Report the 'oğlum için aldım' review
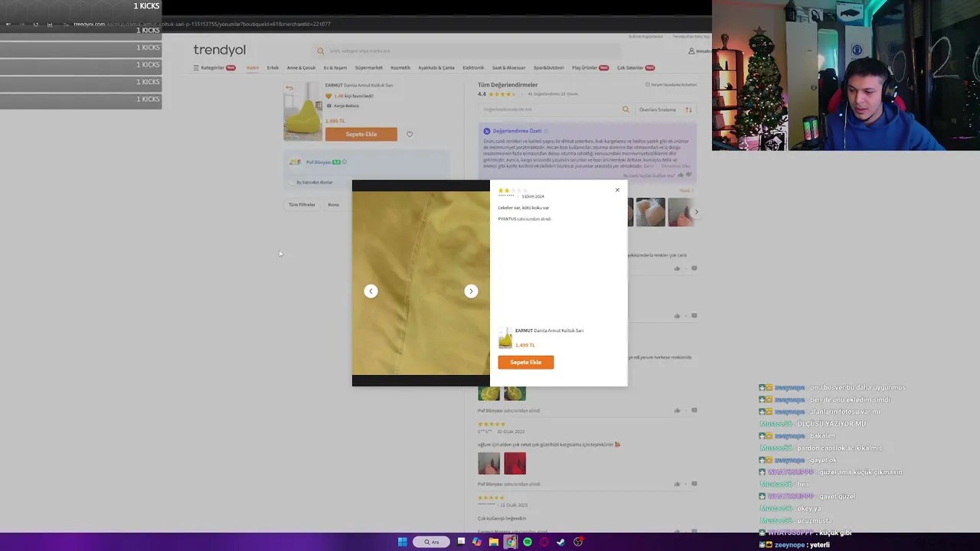 pyautogui.click(x=694, y=484)
